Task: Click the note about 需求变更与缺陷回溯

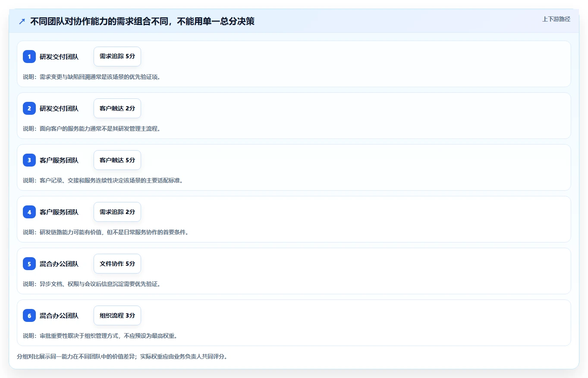Action: click(92, 77)
